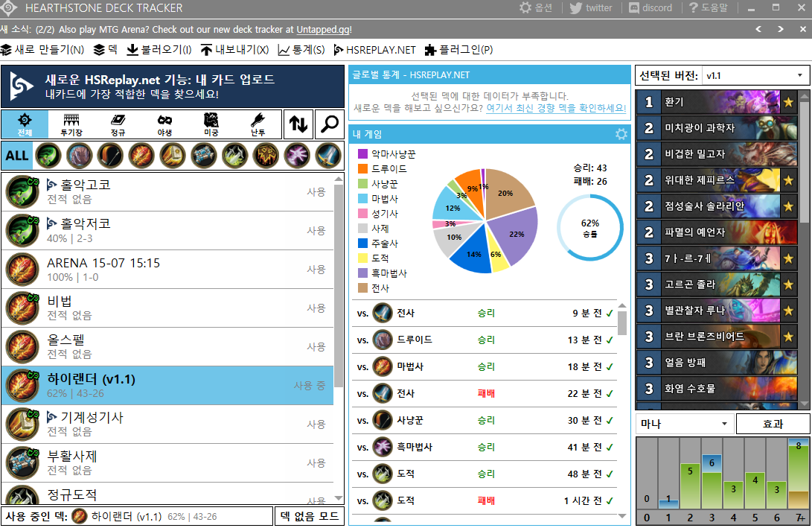Follow the 여기서 최신 경향 덱을 확인하세요 link
Screen dimensions: 812x528
pyautogui.click(x=556, y=108)
